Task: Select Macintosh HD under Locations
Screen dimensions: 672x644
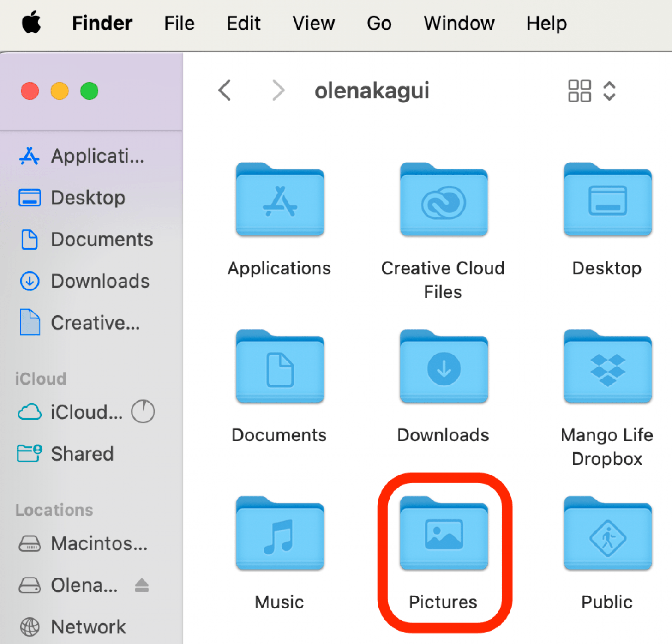Action: tap(98, 543)
